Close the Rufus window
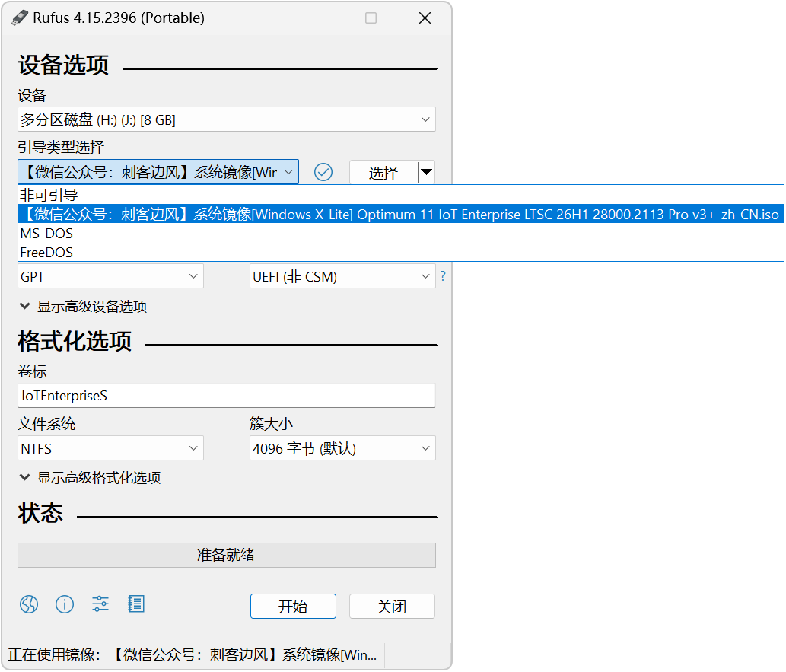The image size is (786, 672). [x=425, y=18]
